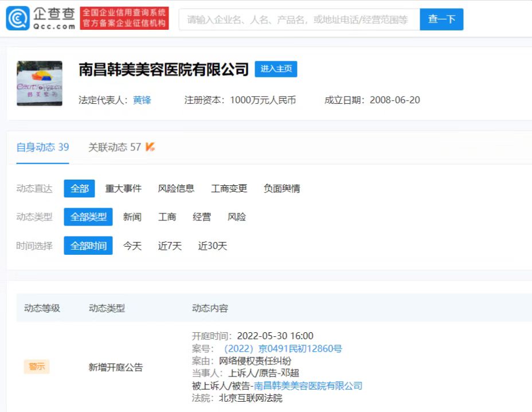Filter by 风险信息
532x412 pixels.
176,189
